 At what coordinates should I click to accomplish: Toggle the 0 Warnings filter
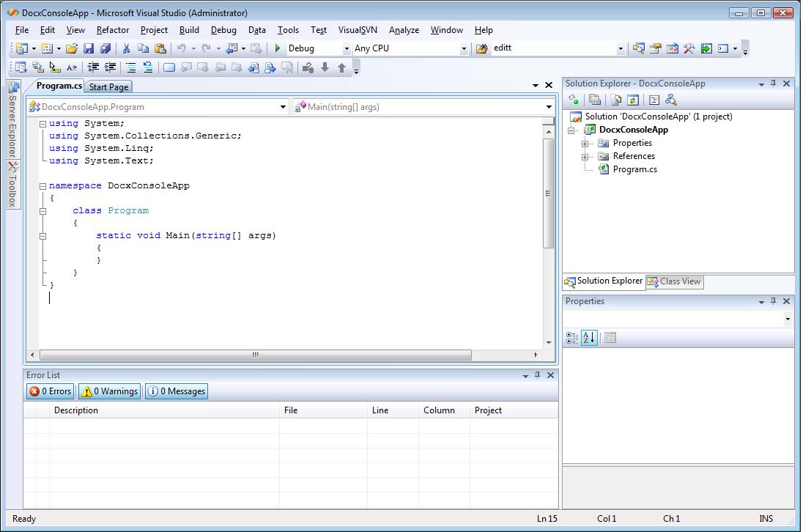[x=110, y=391]
